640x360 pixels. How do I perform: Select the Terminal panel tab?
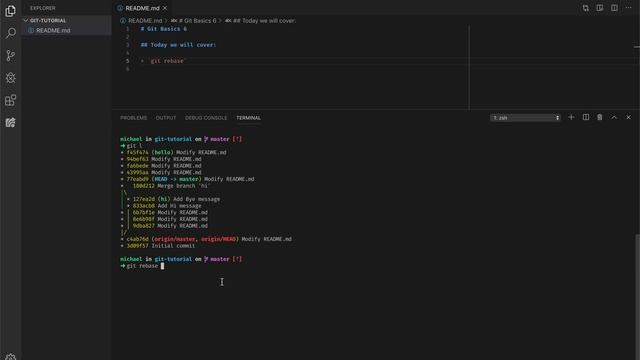click(248, 118)
